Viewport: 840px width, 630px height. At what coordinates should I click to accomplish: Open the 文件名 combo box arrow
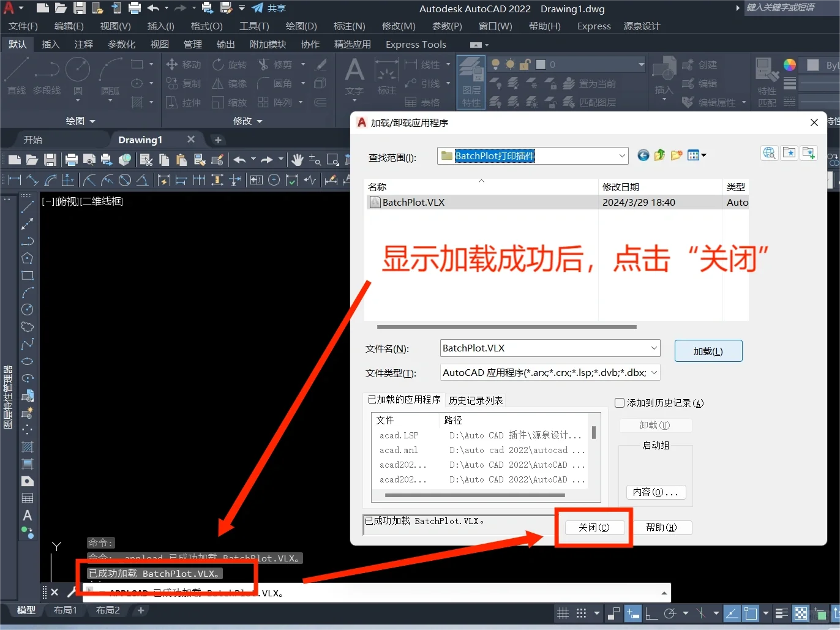654,348
